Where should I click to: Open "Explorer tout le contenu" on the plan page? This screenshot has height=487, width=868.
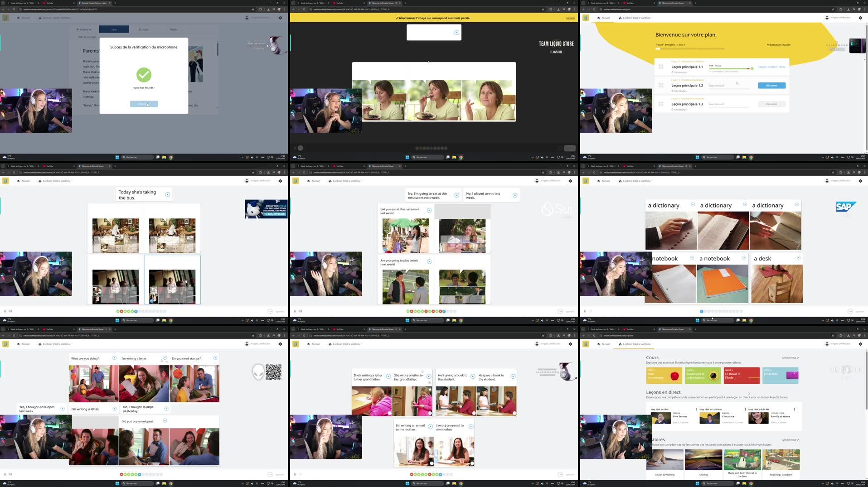(x=634, y=18)
